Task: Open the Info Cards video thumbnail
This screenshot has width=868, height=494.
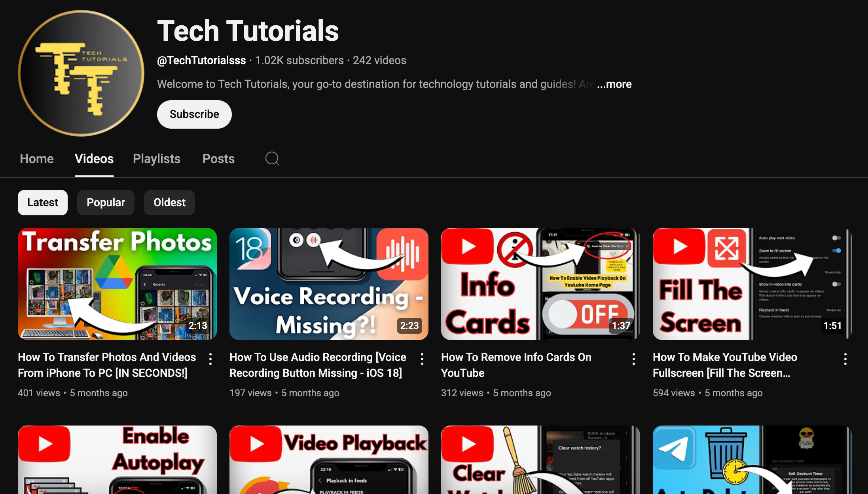Action: point(540,284)
